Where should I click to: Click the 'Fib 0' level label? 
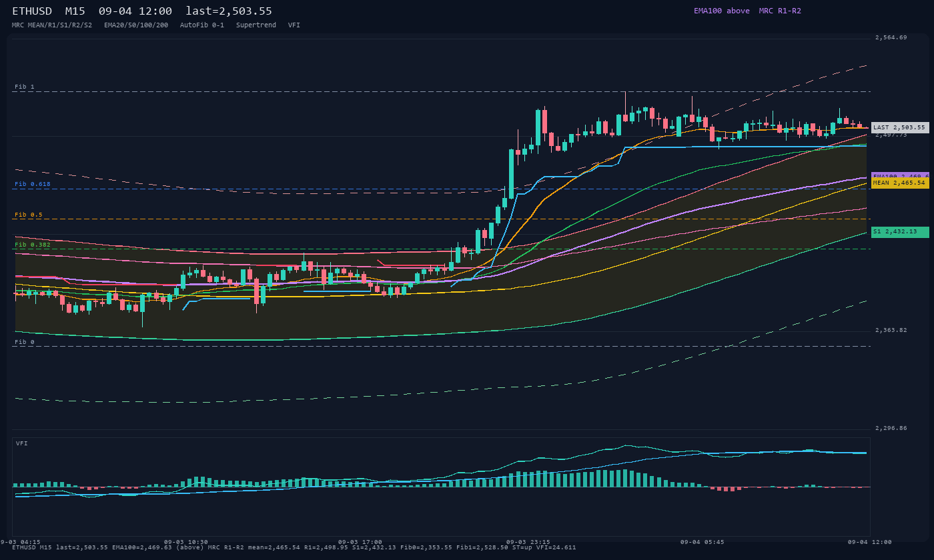tap(25, 342)
